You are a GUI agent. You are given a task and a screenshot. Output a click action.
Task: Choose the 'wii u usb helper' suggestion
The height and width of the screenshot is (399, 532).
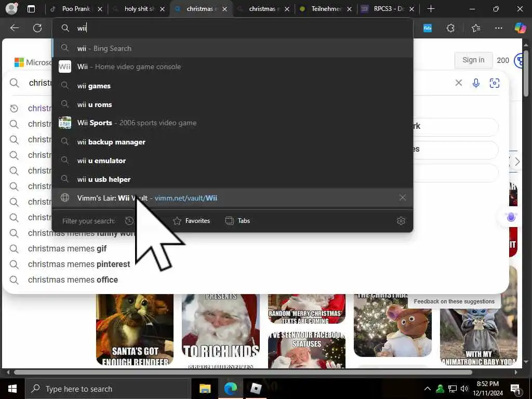pos(233,179)
